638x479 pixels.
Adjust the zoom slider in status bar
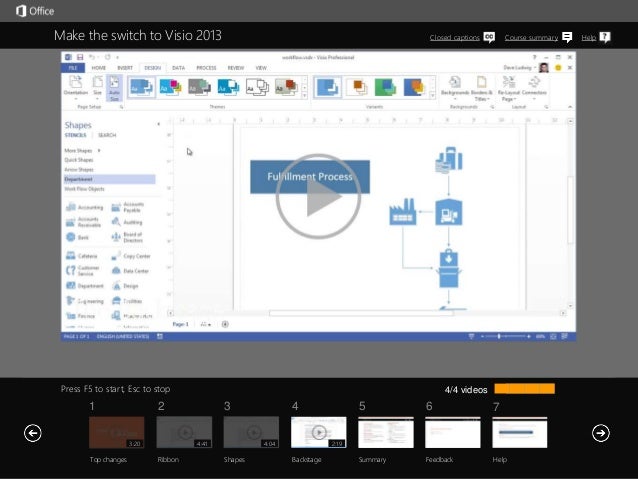point(505,337)
